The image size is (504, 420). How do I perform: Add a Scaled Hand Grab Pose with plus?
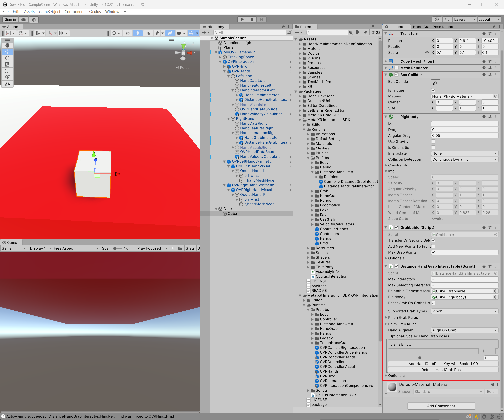point(483,351)
